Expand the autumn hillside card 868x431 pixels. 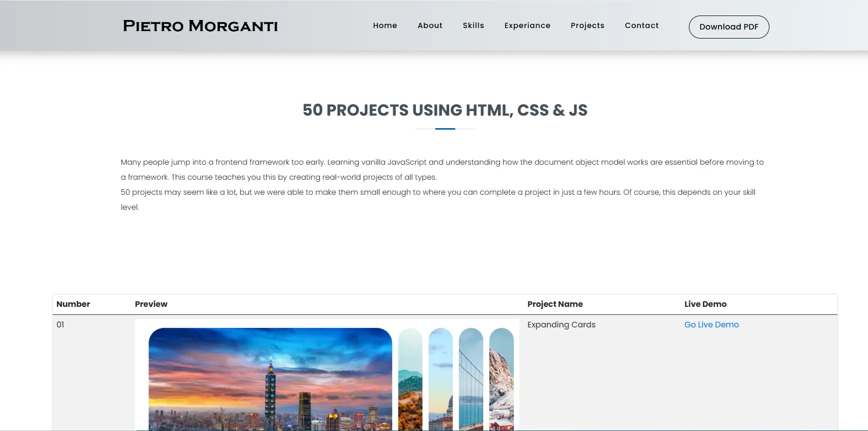(x=410, y=379)
